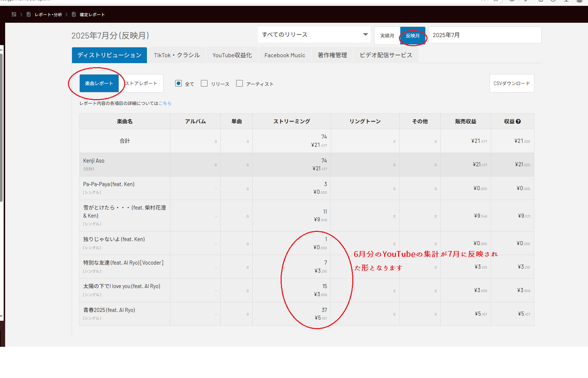Click the dashboard grid icon in breadcrumb
The height and width of the screenshot is (378, 588).
pos(14,14)
